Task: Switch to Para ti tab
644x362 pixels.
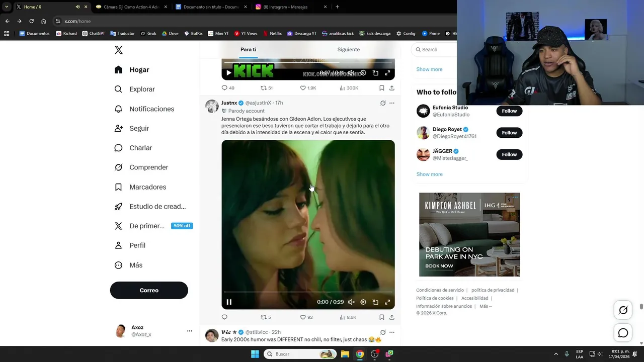Action: tap(248, 49)
